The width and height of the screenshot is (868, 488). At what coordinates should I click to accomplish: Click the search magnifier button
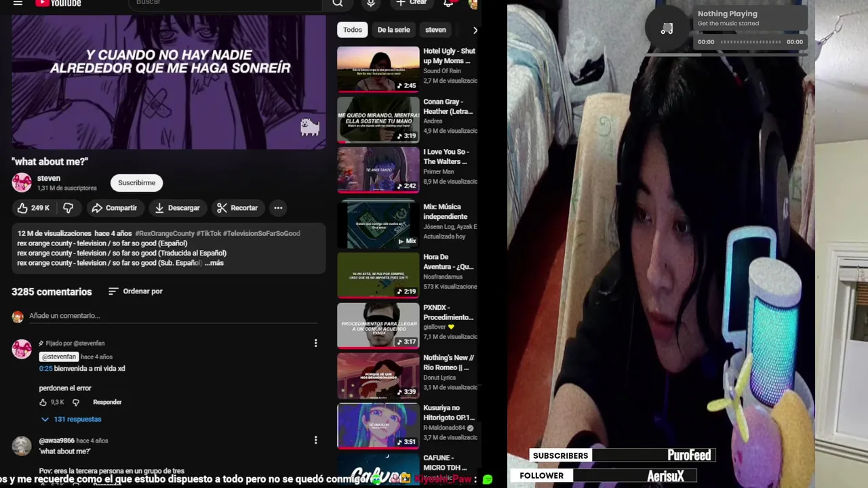point(337,3)
